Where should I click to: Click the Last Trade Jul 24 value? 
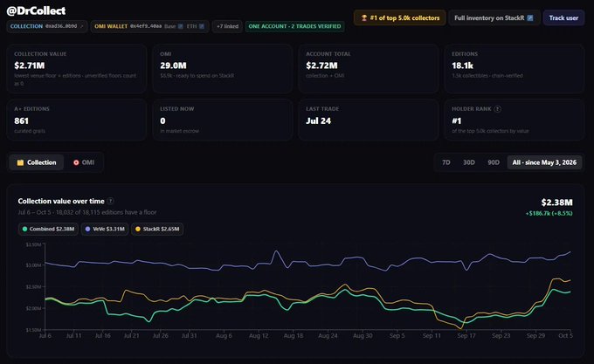318,120
